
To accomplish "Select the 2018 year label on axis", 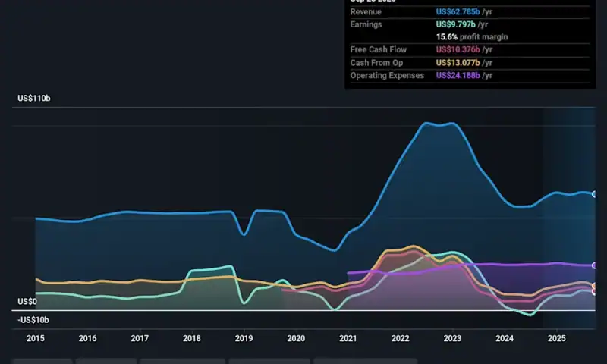I will tap(192, 338).
